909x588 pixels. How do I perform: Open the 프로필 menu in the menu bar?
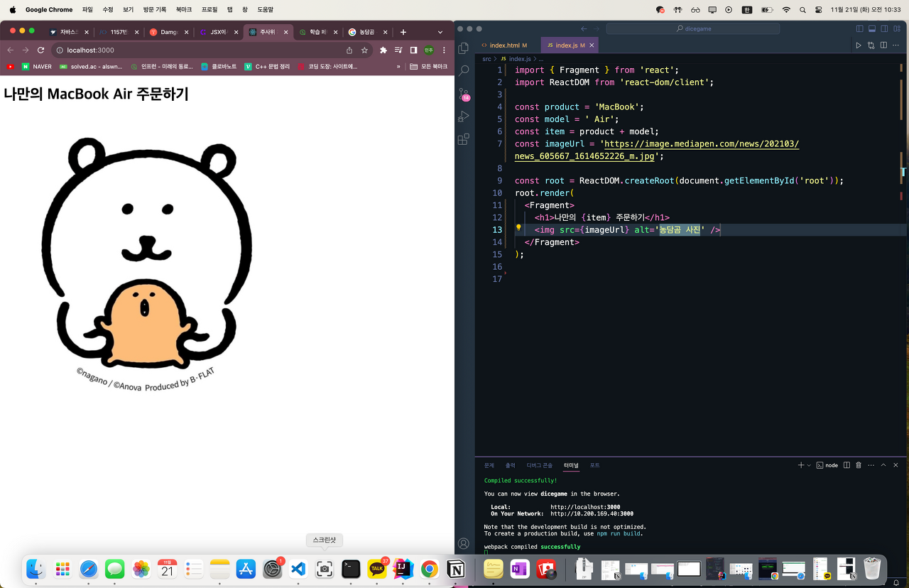pos(209,10)
